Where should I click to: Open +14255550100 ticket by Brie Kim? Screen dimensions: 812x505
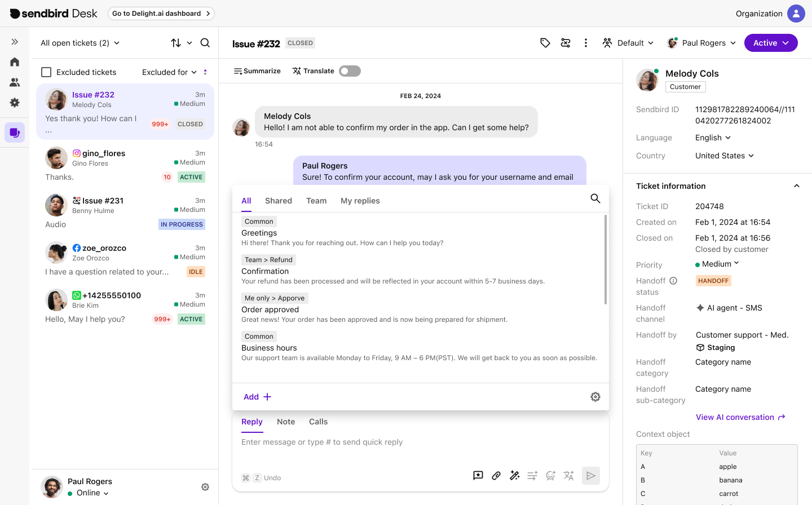pos(125,307)
